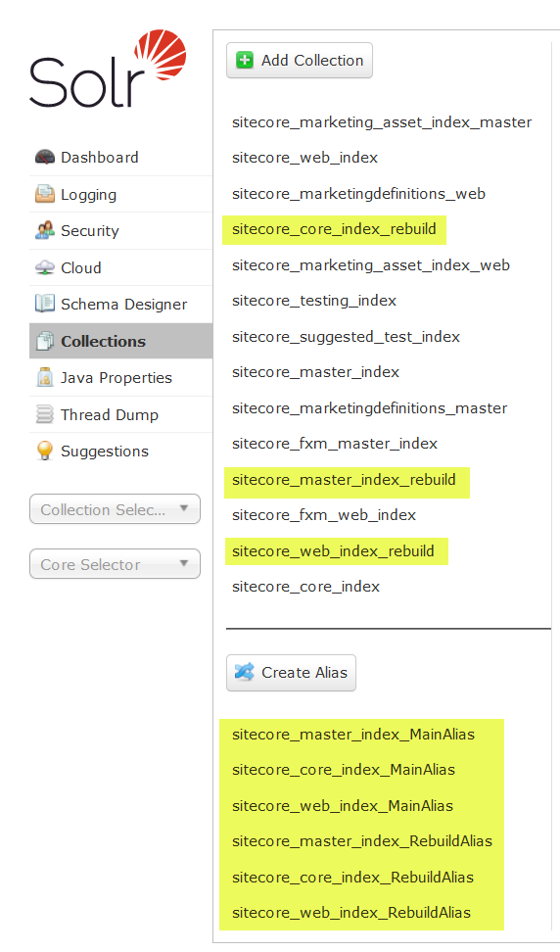Click the Thread Dump stack icon
Viewport: 560px width, 952px height.
tap(45, 414)
